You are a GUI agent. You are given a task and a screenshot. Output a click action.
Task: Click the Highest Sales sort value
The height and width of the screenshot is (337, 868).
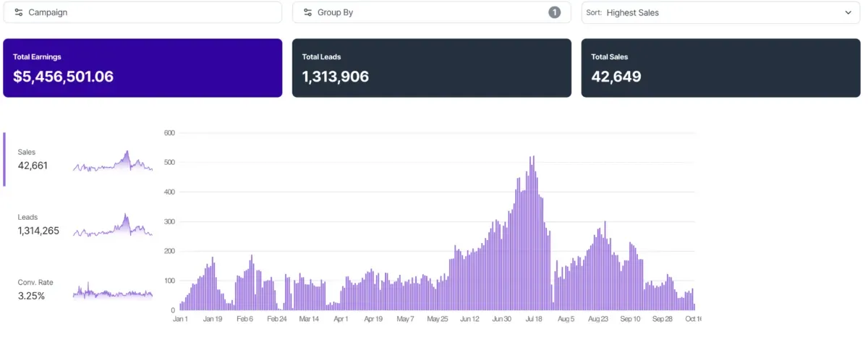pos(633,12)
